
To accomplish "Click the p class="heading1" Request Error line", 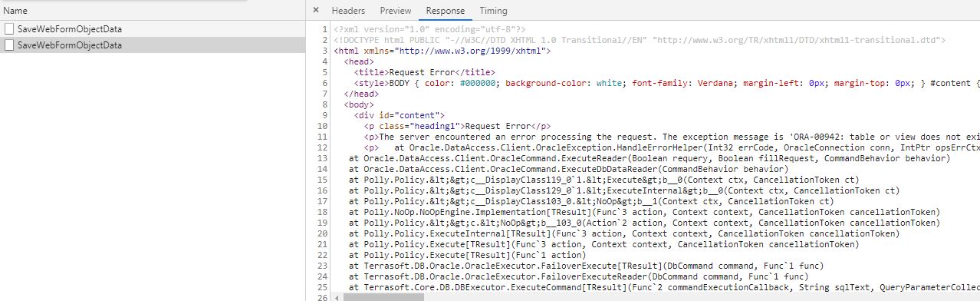I will [458, 125].
